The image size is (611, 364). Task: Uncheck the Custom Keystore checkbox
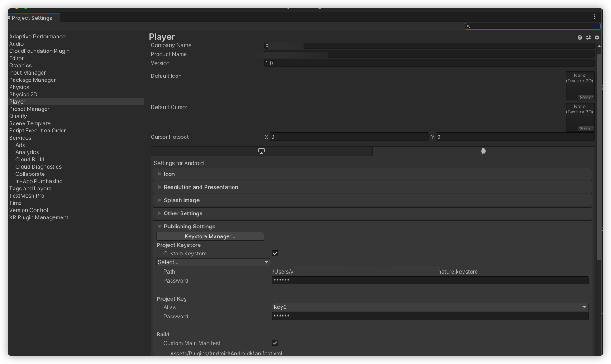coord(275,253)
